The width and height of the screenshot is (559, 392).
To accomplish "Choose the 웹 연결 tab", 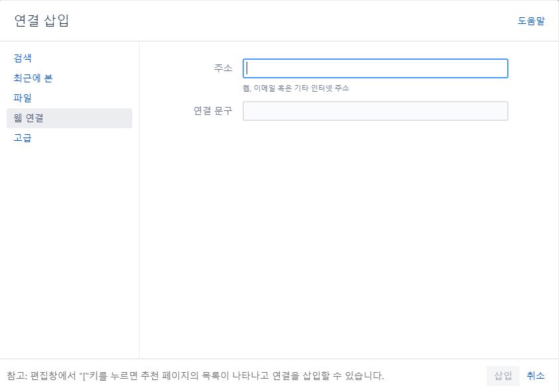I will point(69,118).
